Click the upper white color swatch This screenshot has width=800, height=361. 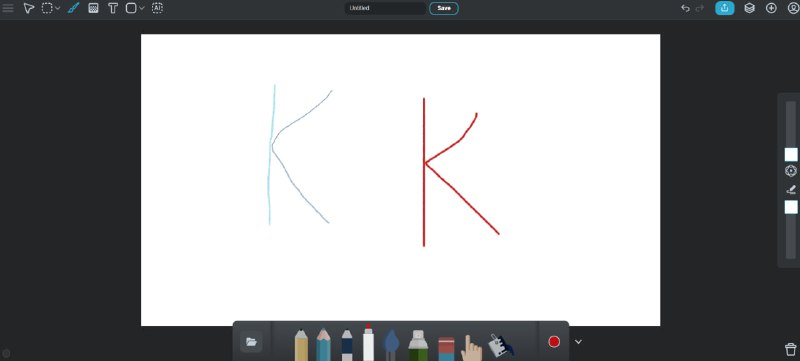[791, 154]
